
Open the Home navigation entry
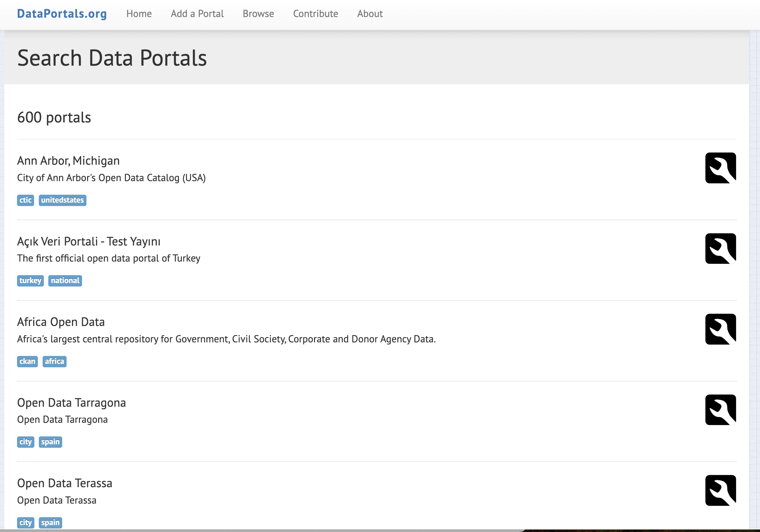[139, 14]
